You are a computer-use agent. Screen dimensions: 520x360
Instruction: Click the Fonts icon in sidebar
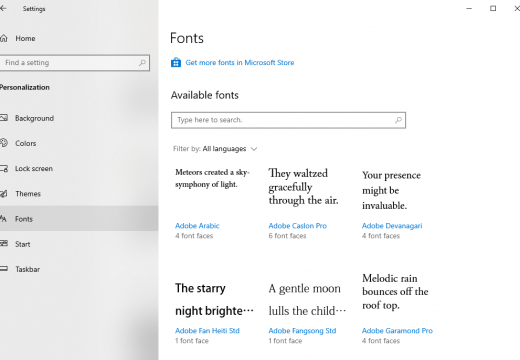(3, 219)
